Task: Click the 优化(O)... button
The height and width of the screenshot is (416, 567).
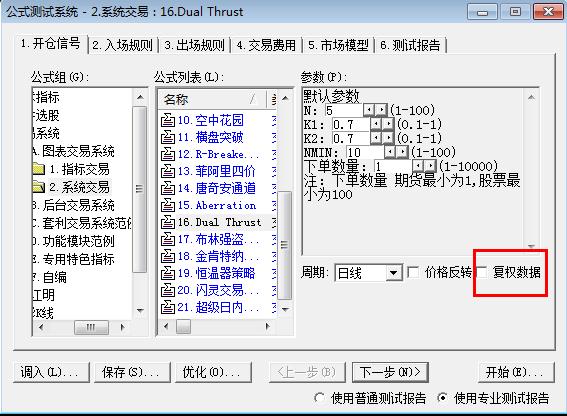Action: click(x=213, y=372)
